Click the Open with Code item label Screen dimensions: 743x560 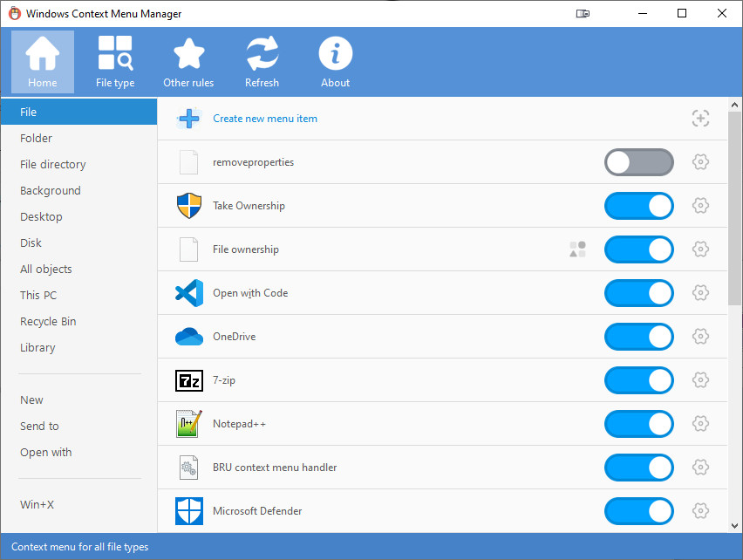tap(250, 293)
